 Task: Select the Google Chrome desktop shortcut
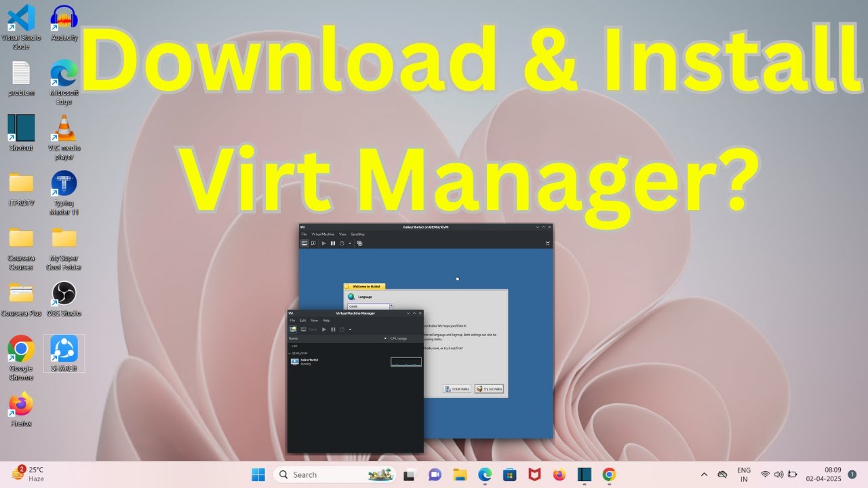coord(21,357)
